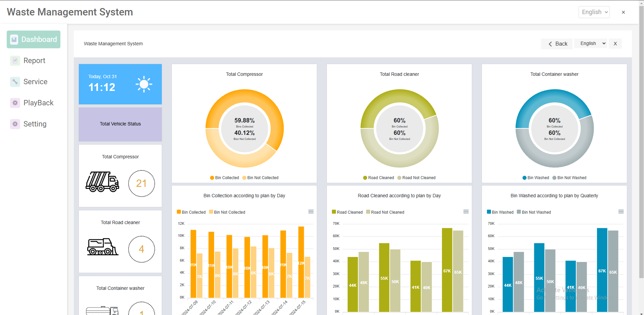Open the Bin Collection chart hamburger menu
The width and height of the screenshot is (644, 315).
(x=311, y=212)
